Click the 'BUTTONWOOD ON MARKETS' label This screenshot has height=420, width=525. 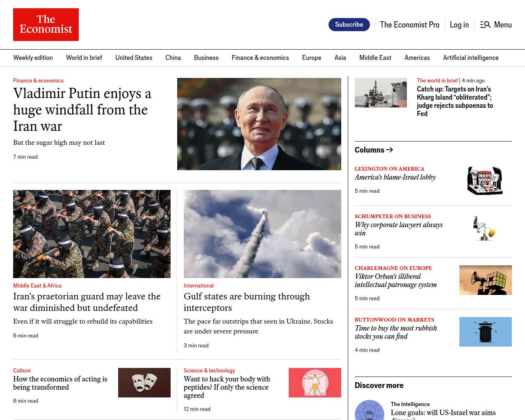tap(394, 320)
